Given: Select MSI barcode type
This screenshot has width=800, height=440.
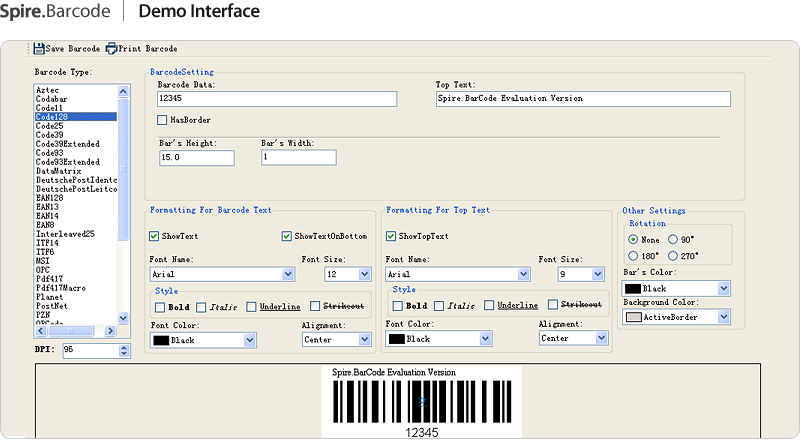Looking at the screenshot, I should (x=43, y=261).
